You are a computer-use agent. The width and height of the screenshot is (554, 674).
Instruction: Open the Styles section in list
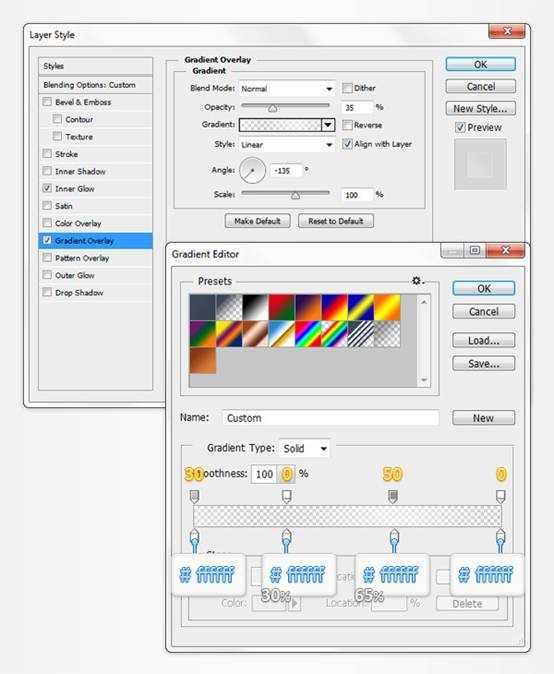click(95, 66)
